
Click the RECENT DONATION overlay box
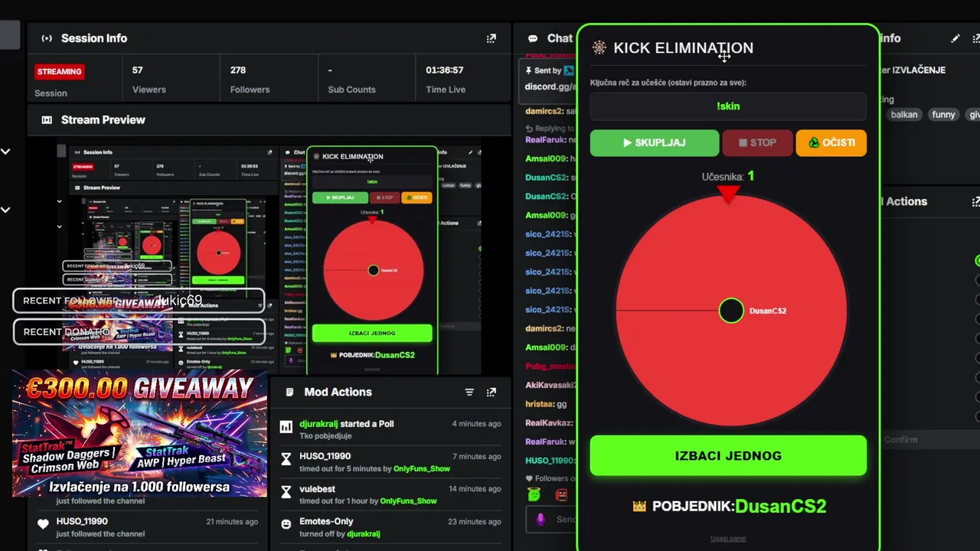139,332
